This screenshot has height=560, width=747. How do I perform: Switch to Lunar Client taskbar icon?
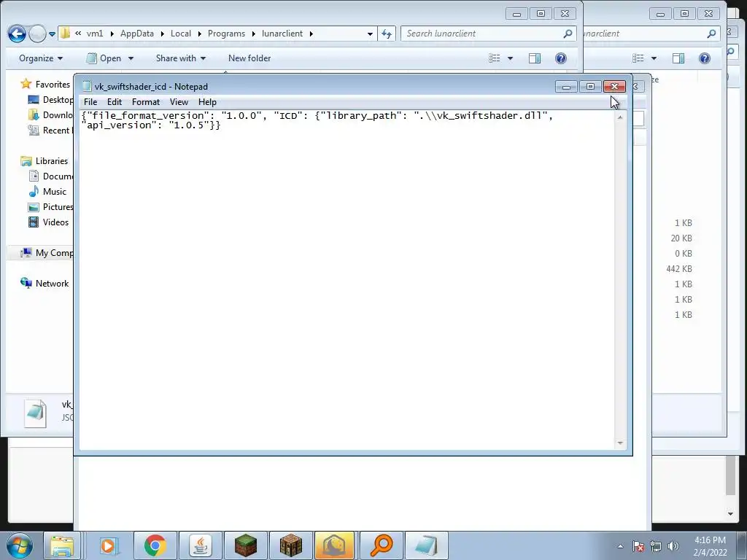pos(335,545)
